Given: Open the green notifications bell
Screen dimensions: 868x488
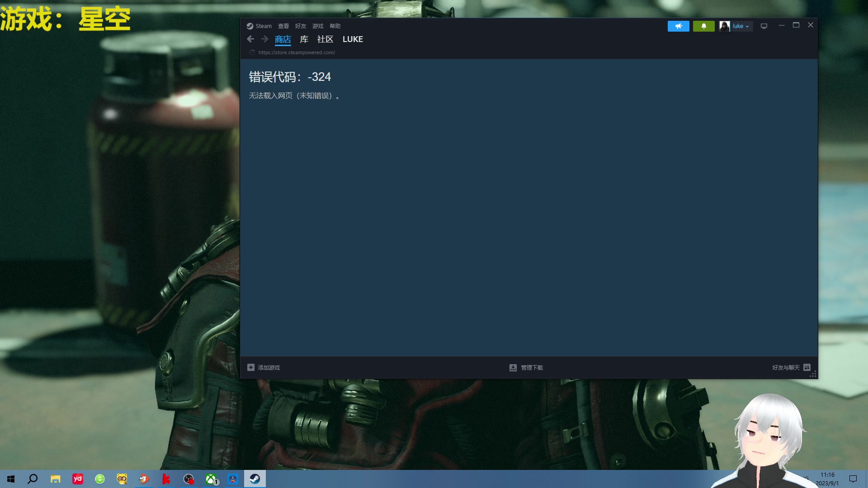Looking at the screenshot, I should [704, 26].
